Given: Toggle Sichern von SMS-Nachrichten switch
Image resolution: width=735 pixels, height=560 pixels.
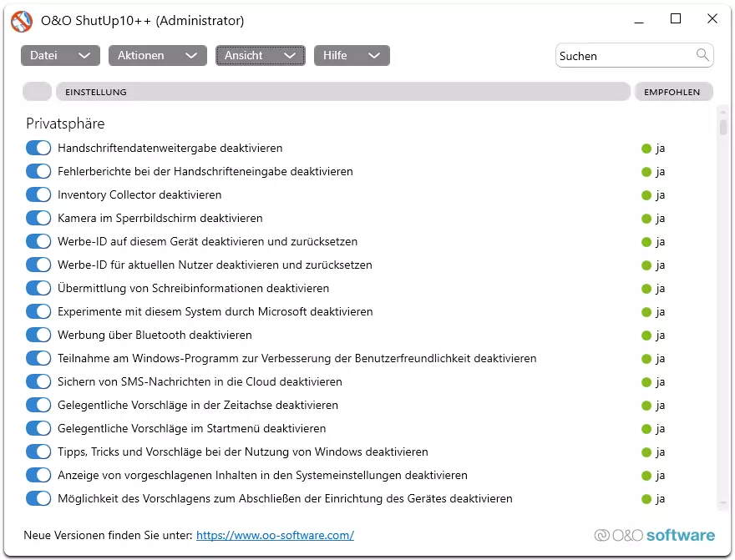Looking at the screenshot, I should coord(38,382).
